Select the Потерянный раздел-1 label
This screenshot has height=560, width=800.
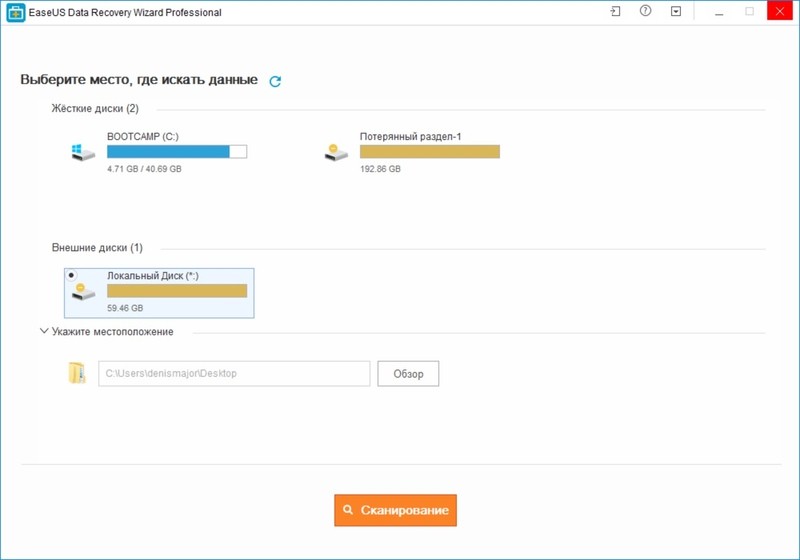tap(410, 136)
